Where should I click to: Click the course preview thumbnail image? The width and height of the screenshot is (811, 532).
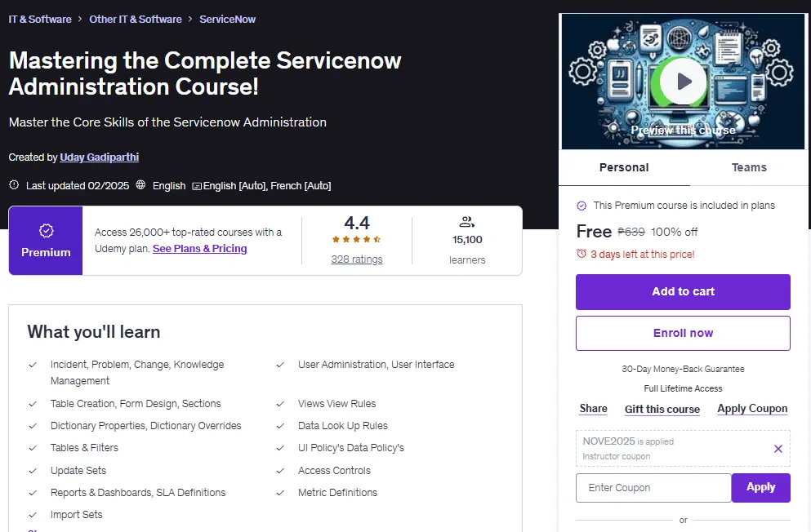[684, 82]
